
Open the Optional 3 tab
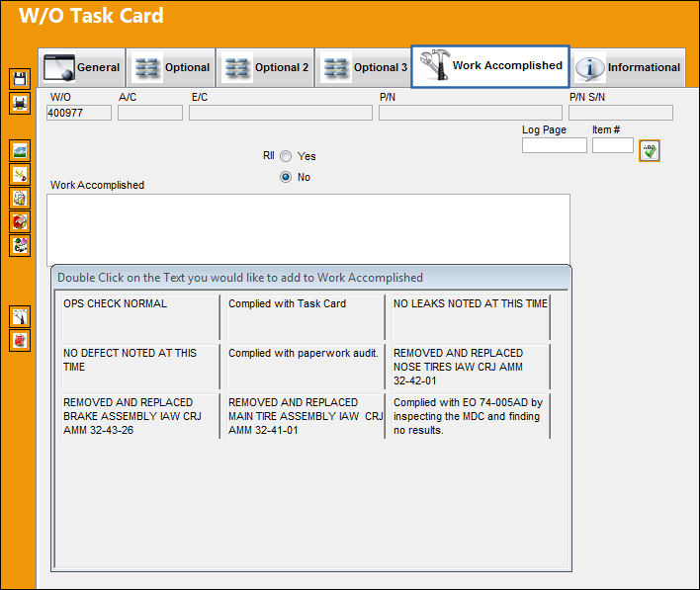(363, 67)
